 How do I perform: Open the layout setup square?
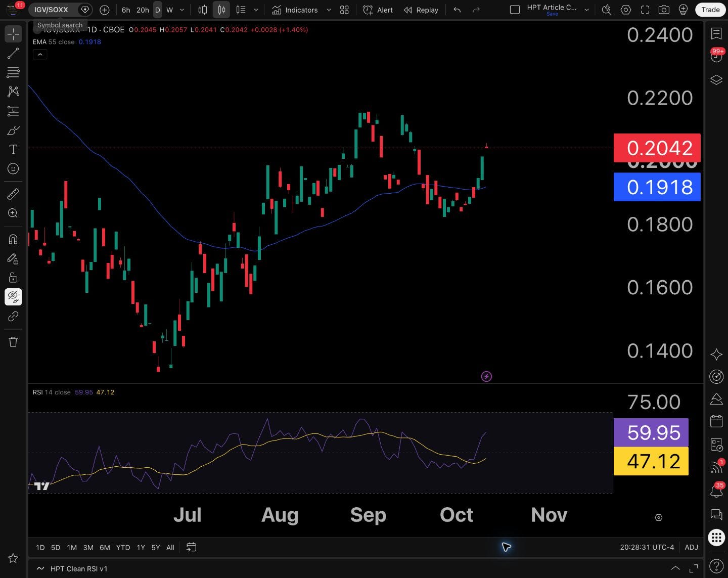point(515,10)
